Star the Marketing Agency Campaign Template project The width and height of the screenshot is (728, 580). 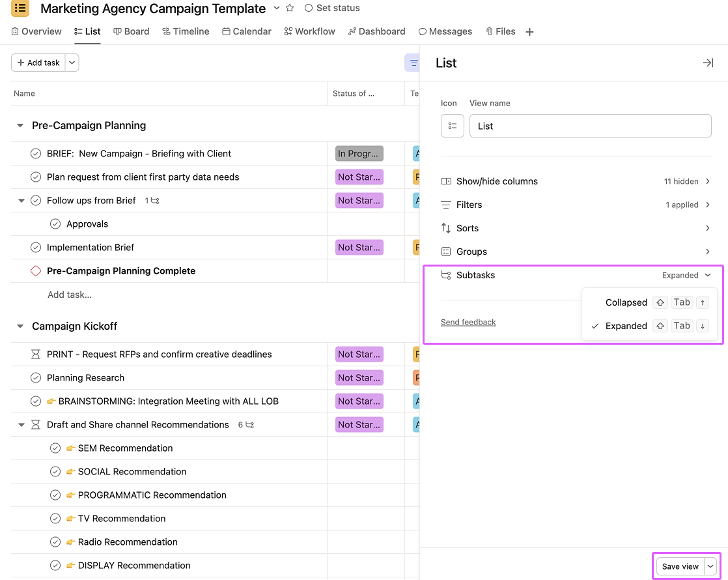point(290,8)
